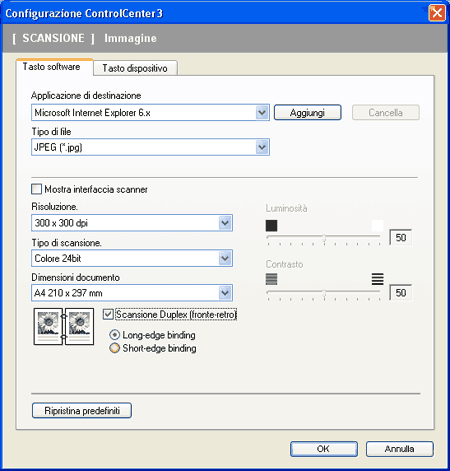Click the Aggiungi button
The width and height of the screenshot is (450, 471).
[x=307, y=113]
